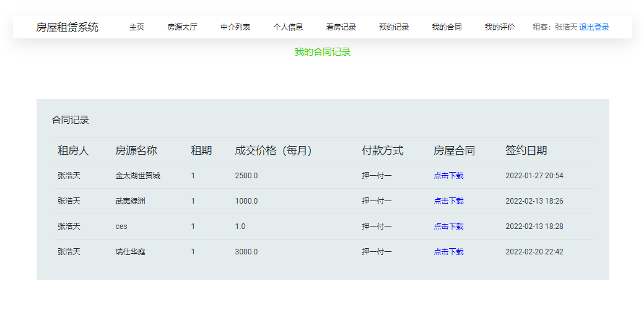
Task: Select the 金太湖世贸城 listing name
Action: point(137,176)
